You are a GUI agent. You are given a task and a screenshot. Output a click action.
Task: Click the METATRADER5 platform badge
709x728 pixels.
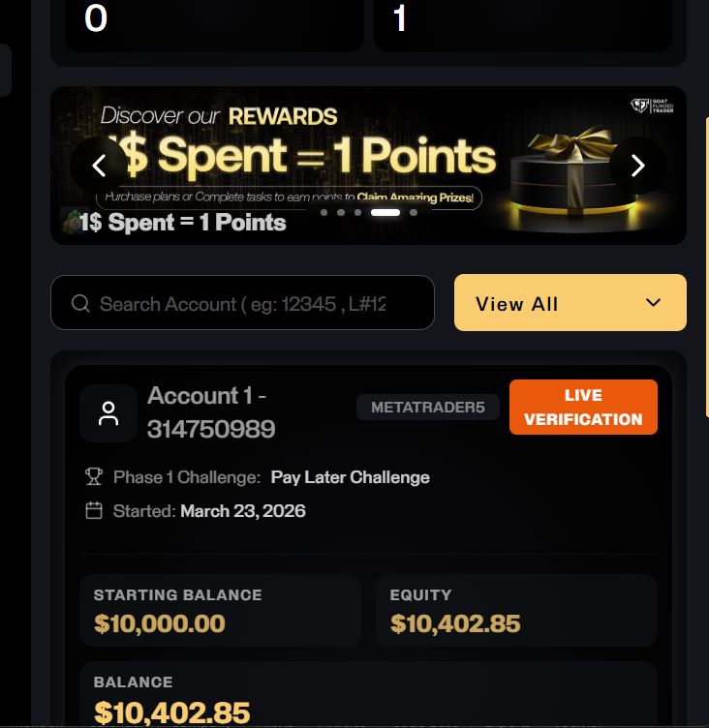pos(427,408)
